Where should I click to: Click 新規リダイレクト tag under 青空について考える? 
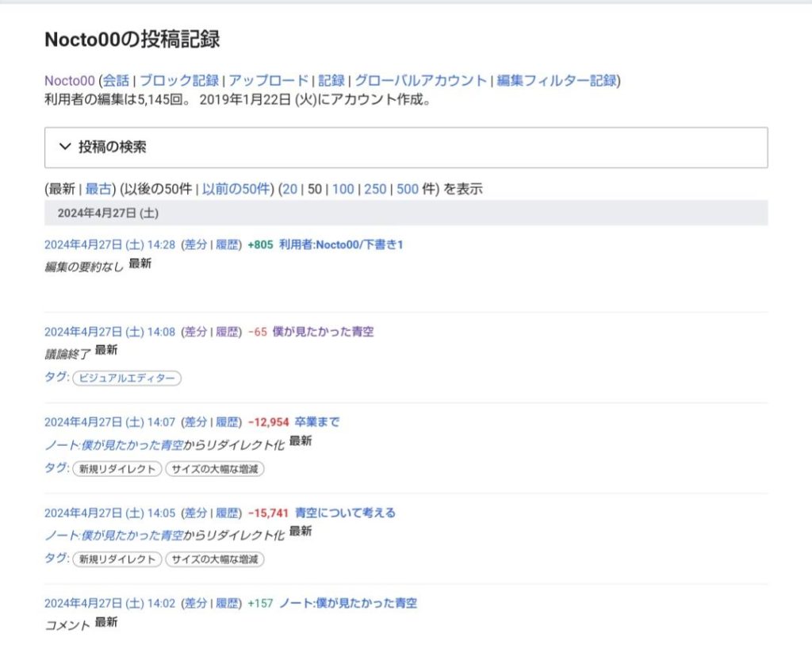117,559
